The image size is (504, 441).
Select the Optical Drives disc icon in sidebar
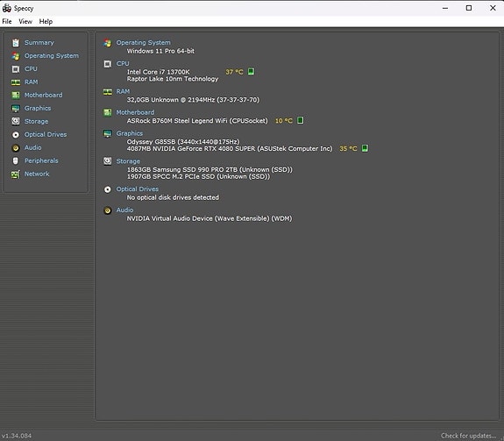point(16,135)
